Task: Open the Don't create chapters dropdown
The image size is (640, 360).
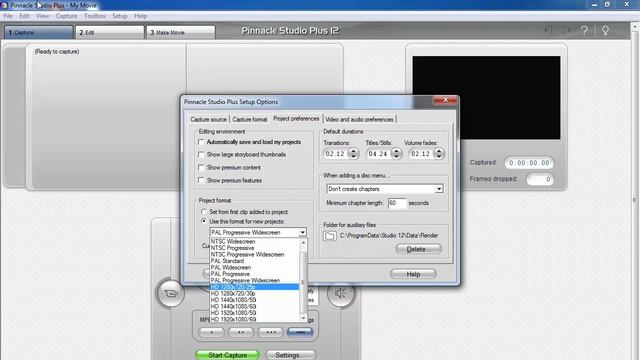Action: (x=439, y=189)
